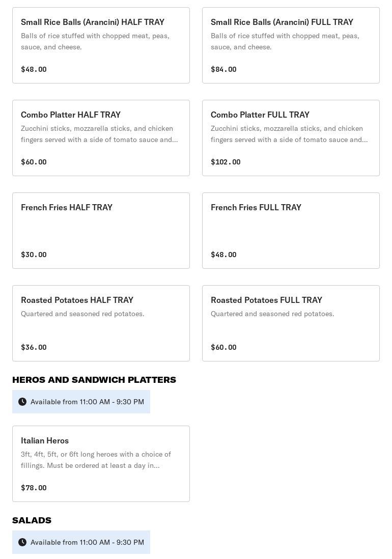Click the clock icon under Heros section
Image resolution: width=392 pixels, height=559 pixels.
coord(22,402)
